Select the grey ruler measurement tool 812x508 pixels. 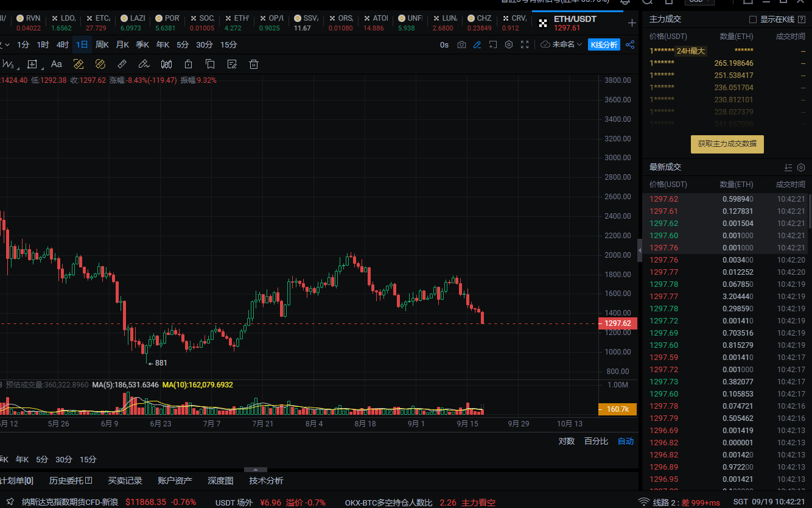click(122, 64)
